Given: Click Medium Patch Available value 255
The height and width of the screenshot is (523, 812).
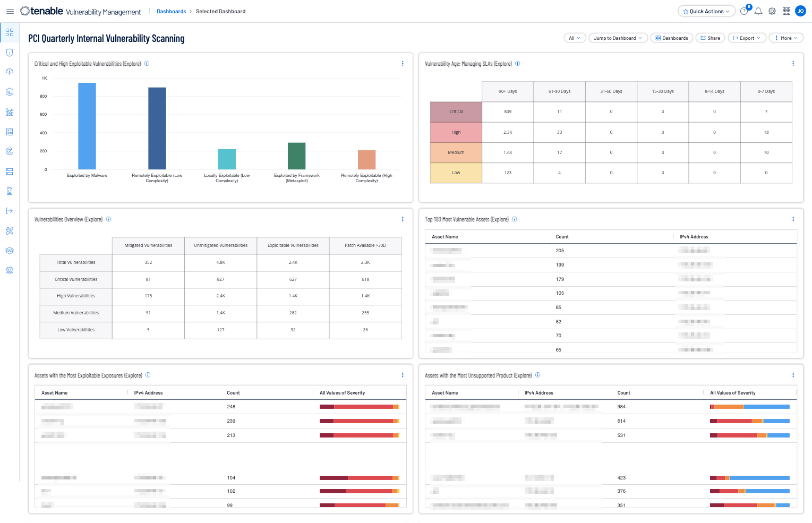Looking at the screenshot, I should coord(365,313).
